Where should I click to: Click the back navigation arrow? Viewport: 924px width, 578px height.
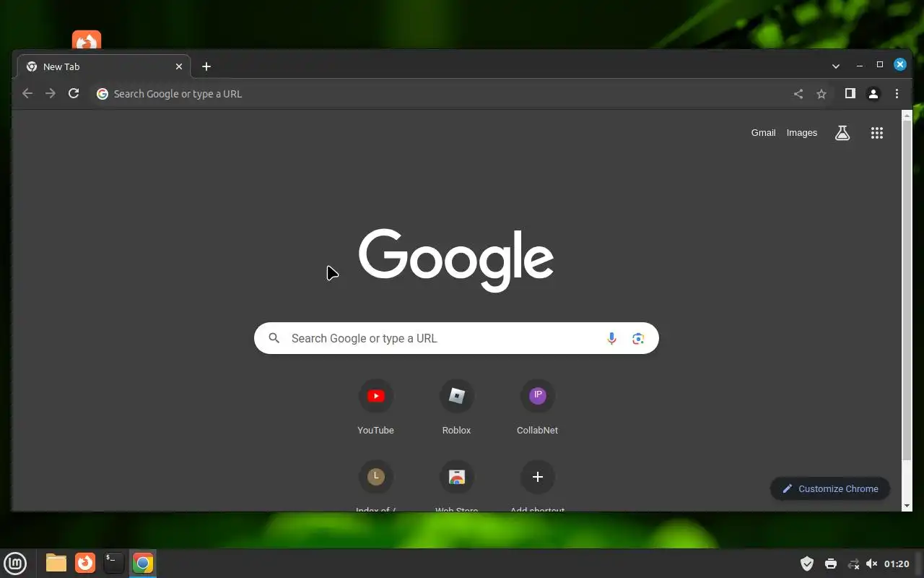27,93
